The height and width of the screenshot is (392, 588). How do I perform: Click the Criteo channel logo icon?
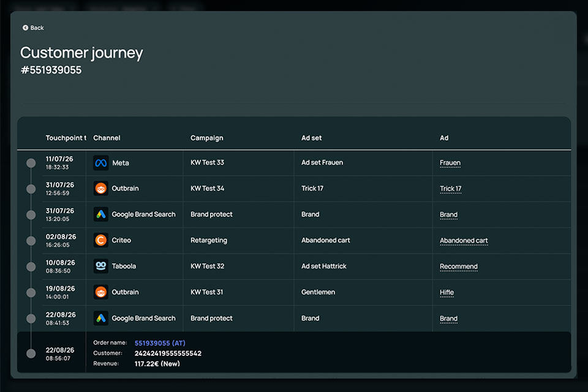[101, 240]
